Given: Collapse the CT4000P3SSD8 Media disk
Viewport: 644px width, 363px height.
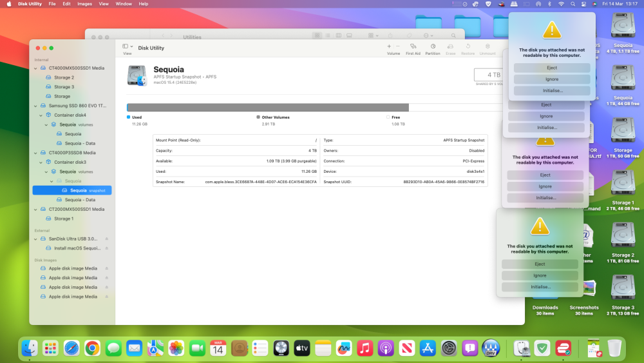Looking at the screenshot, I should (35, 153).
